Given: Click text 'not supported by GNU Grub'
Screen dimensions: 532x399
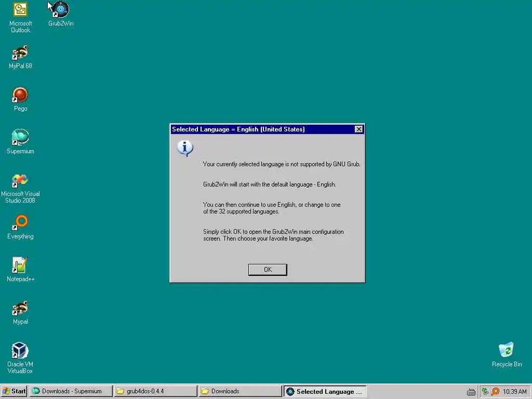Looking at the screenshot, I should click(325, 164).
